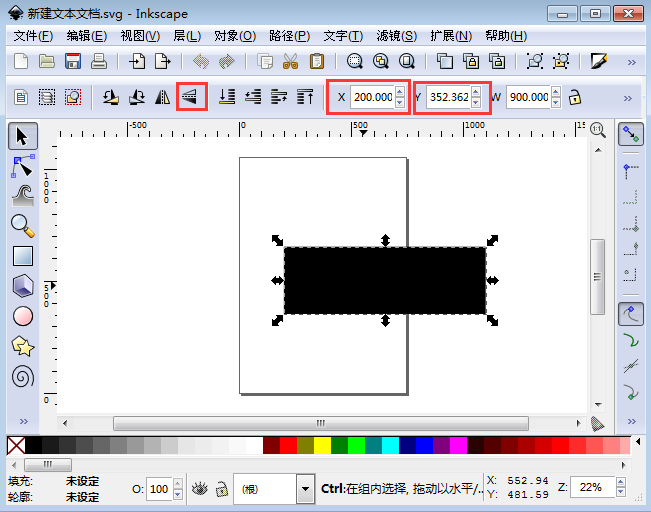Cut selection with scissors icon

tap(291, 61)
